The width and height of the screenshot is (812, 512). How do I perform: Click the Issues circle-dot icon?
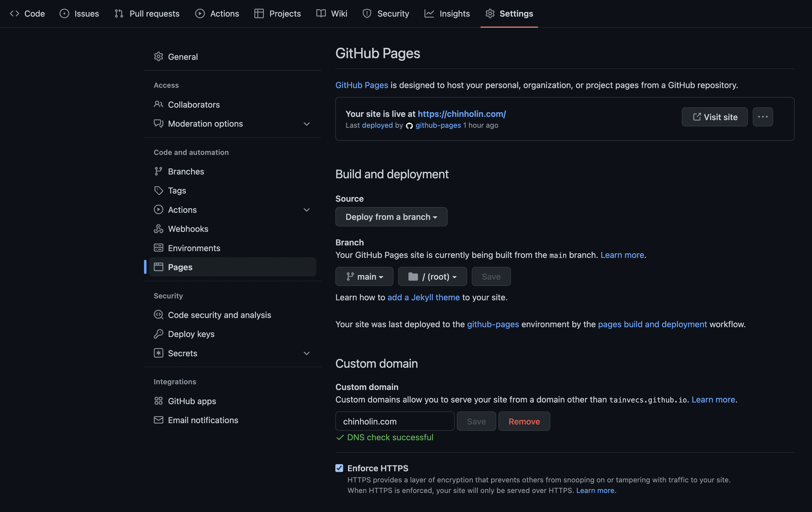point(64,14)
